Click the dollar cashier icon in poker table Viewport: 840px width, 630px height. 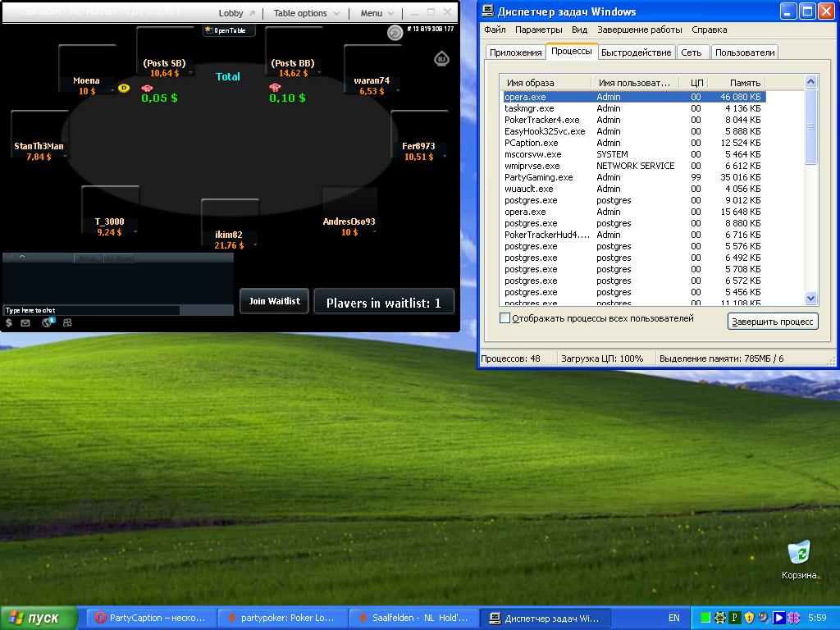point(8,322)
